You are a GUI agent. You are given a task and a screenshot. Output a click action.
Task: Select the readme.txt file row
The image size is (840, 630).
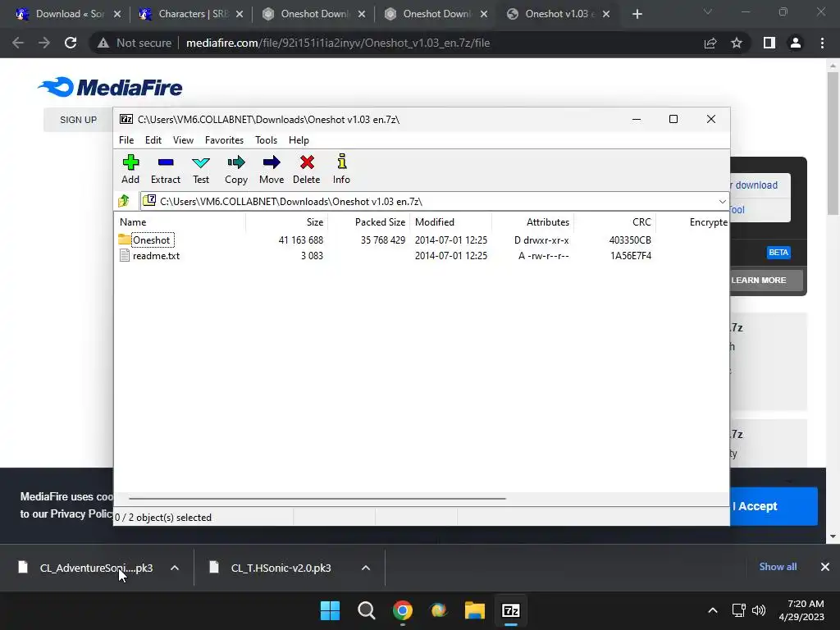[384, 256]
